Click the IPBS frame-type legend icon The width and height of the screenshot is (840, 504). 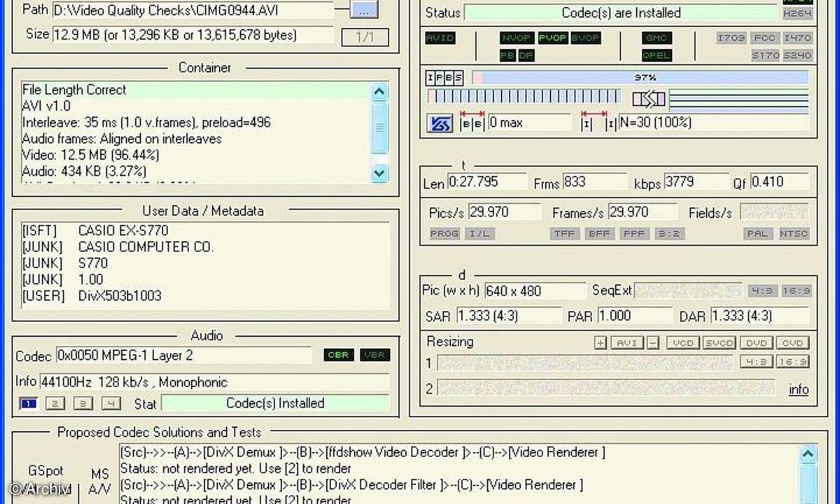tap(445, 77)
